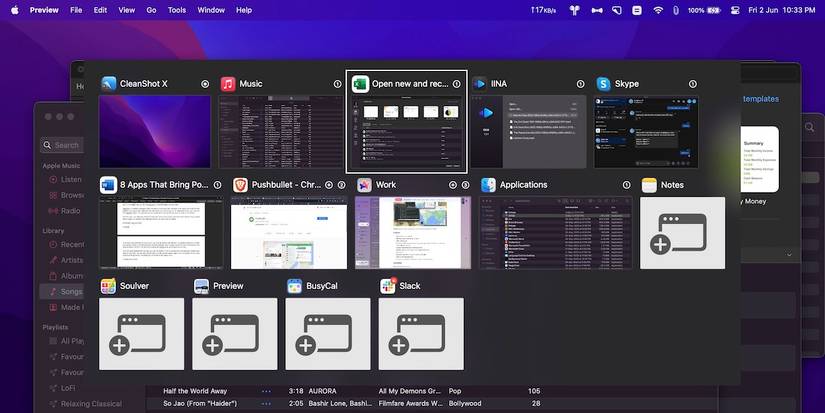
Task: Click the Preview app icon in switcher
Action: click(202, 286)
